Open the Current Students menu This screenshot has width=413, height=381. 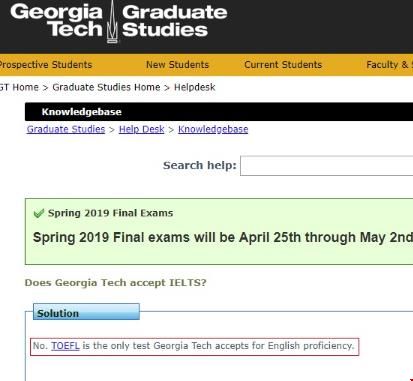(283, 65)
